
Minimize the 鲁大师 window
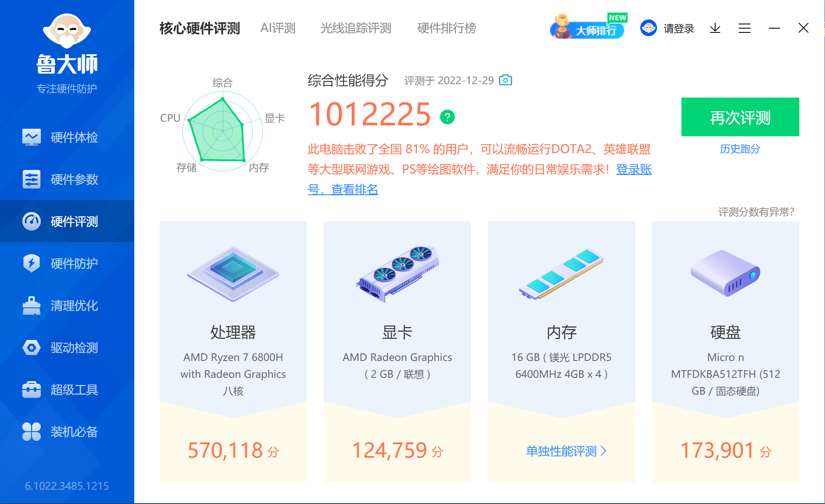tap(774, 28)
